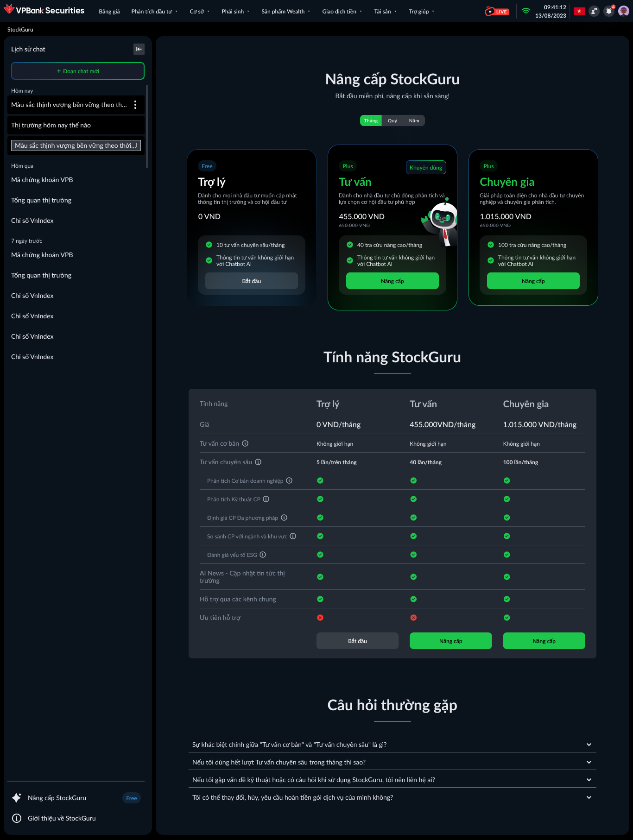Click Nâng cấp in the Chuyên gia card

tap(533, 281)
